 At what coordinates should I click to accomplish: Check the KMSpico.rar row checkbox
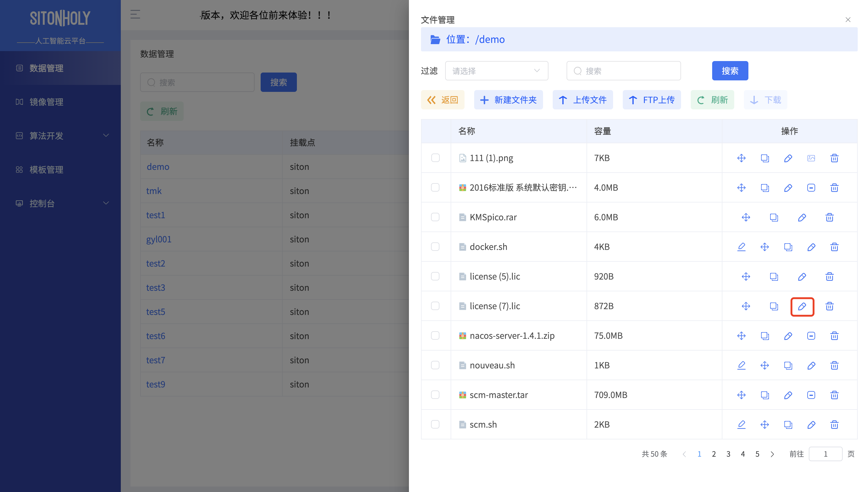tap(435, 217)
